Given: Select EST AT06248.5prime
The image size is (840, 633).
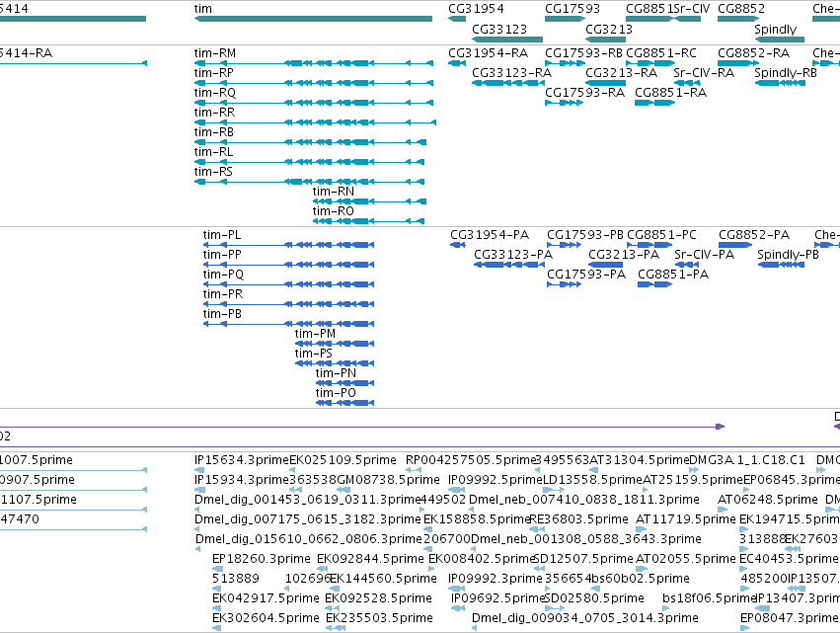Looking at the screenshot, I should (x=768, y=500).
